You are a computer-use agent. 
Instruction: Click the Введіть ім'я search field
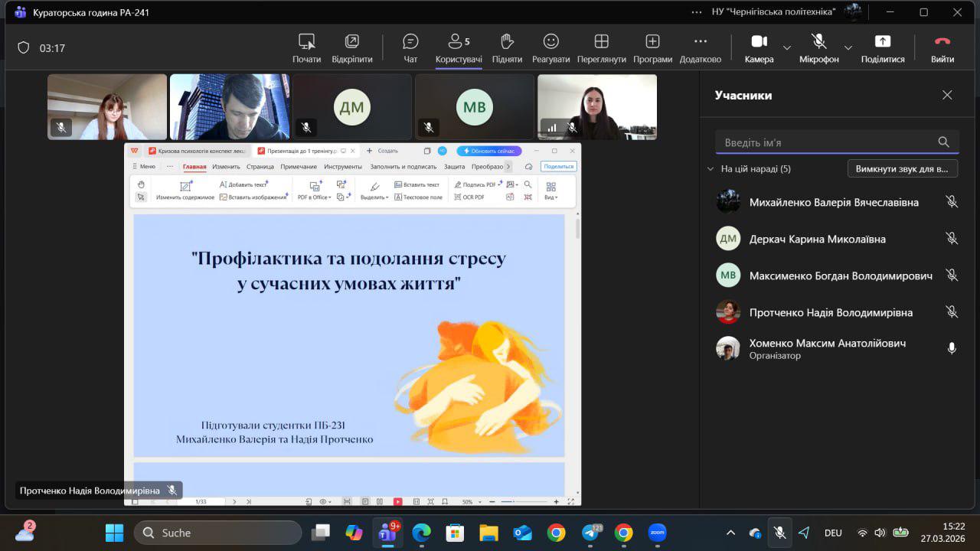click(827, 142)
